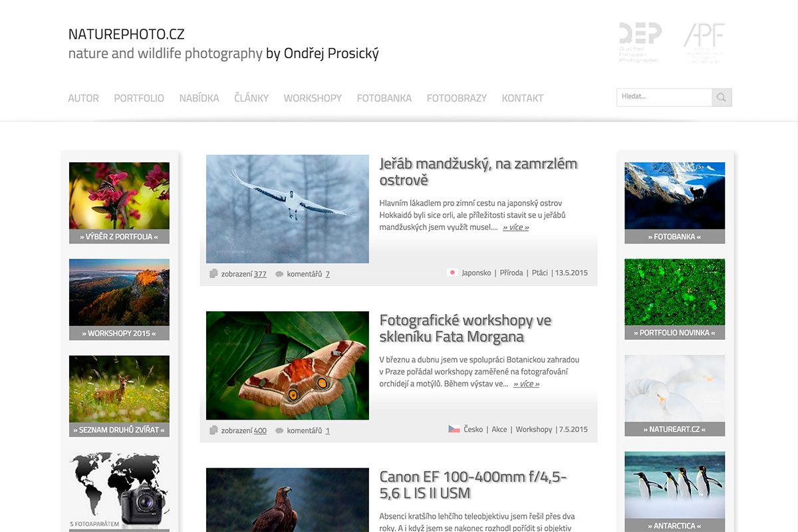798x532 pixels.
Task: Click the APF logo in header
Action: [704, 42]
